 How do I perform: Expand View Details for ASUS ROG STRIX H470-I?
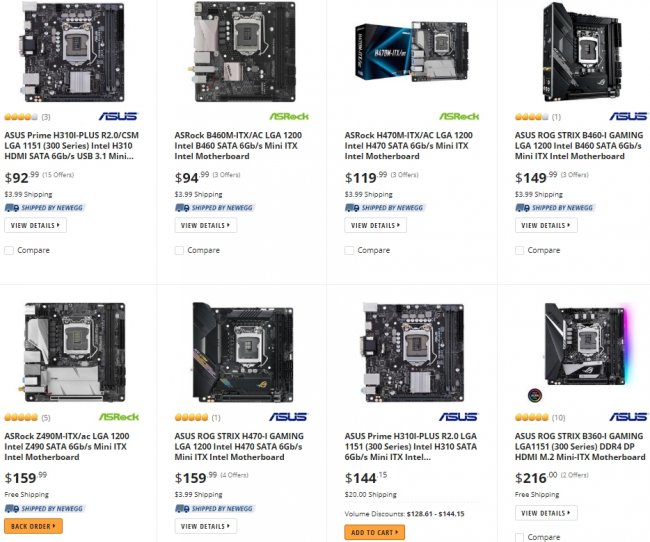(x=205, y=526)
